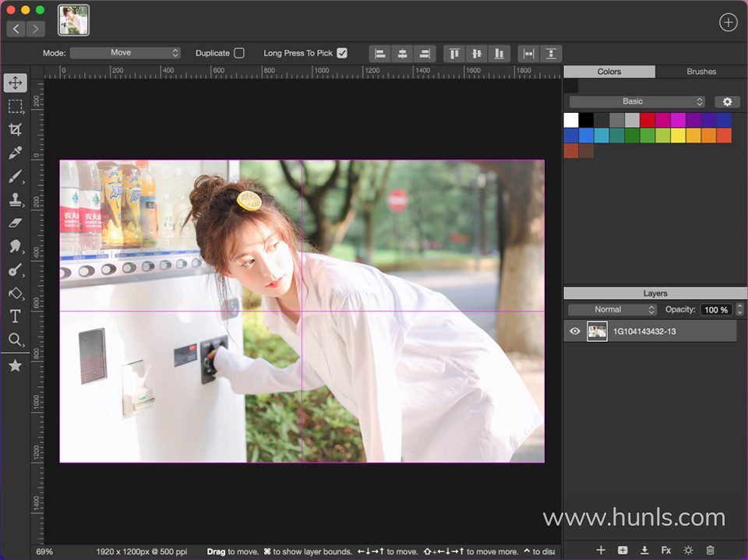The width and height of the screenshot is (748, 560).
Task: Switch to the Colors tab
Action: (609, 72)
